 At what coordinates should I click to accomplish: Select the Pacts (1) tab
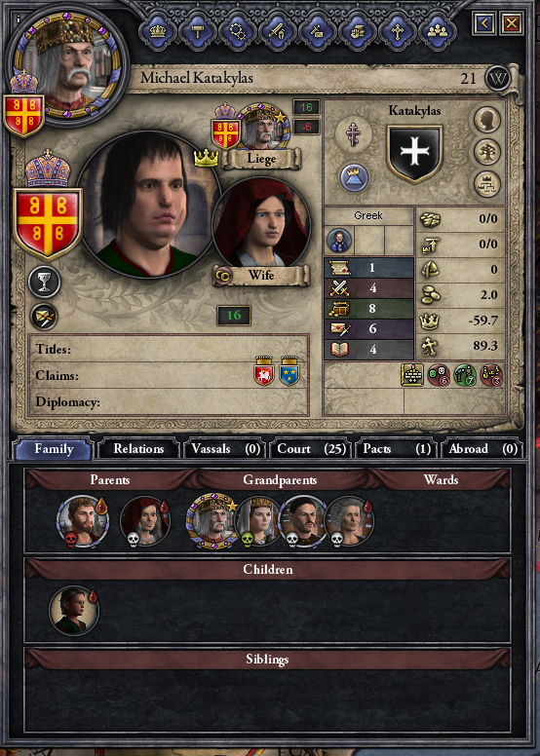click(396, 449)
